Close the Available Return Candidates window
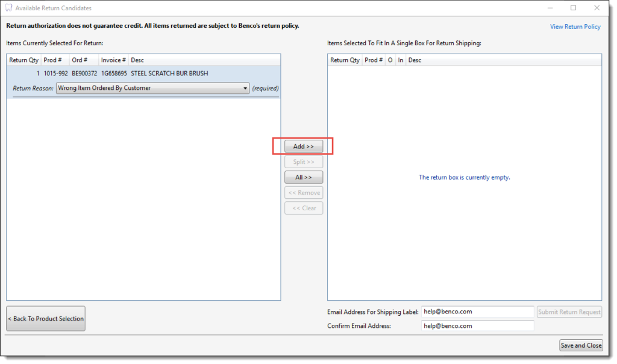 597,8
